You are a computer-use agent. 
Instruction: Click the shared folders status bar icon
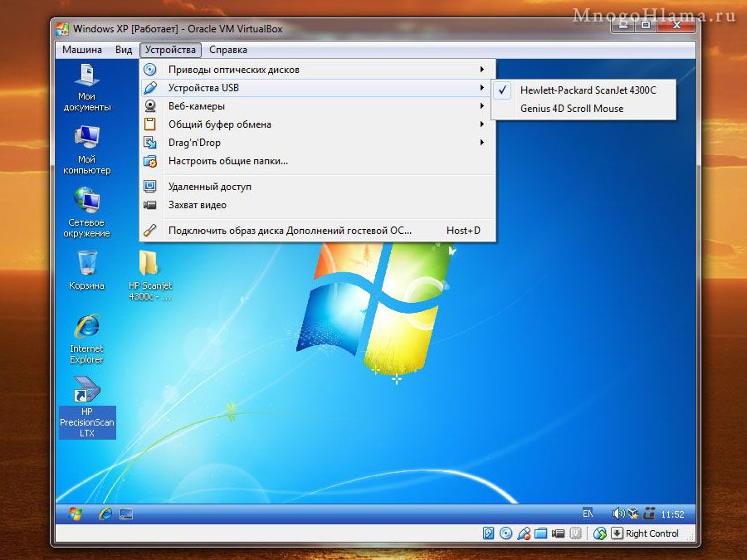pos(540,533)
